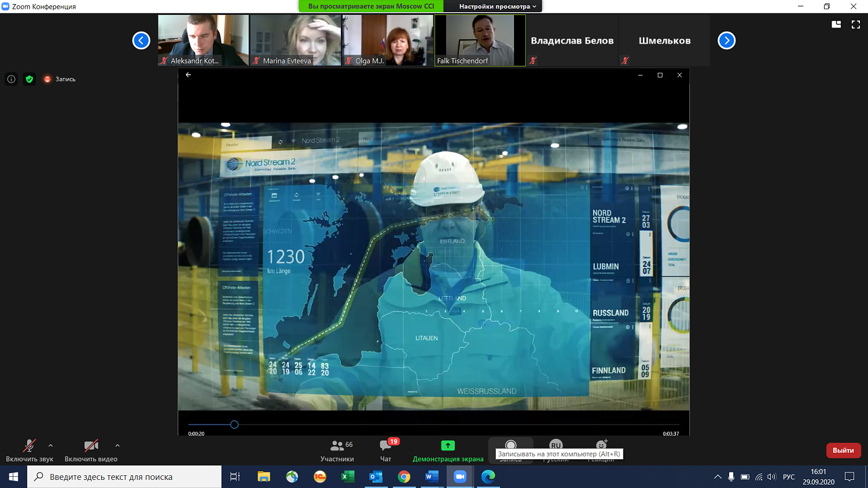Image resolution: width=868 pixels, height=488 pixels.
Task: Maximize the shared video player window
Action: click(660, 75)
